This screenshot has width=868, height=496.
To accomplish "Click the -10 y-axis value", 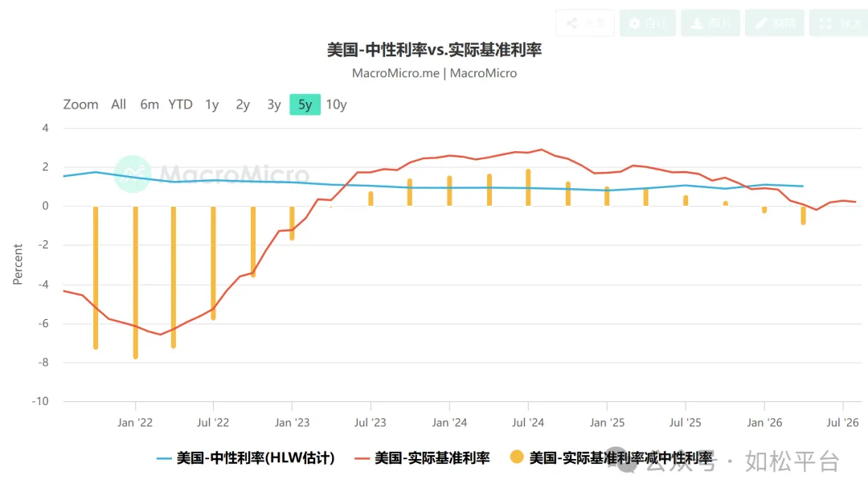I will pos(40,401).
